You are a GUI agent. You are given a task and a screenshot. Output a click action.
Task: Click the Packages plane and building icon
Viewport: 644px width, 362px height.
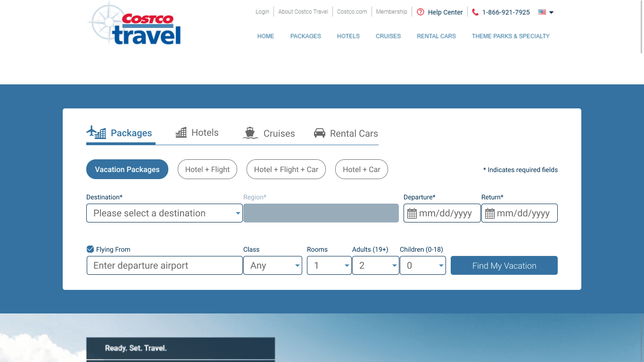(x=96, y=132)
